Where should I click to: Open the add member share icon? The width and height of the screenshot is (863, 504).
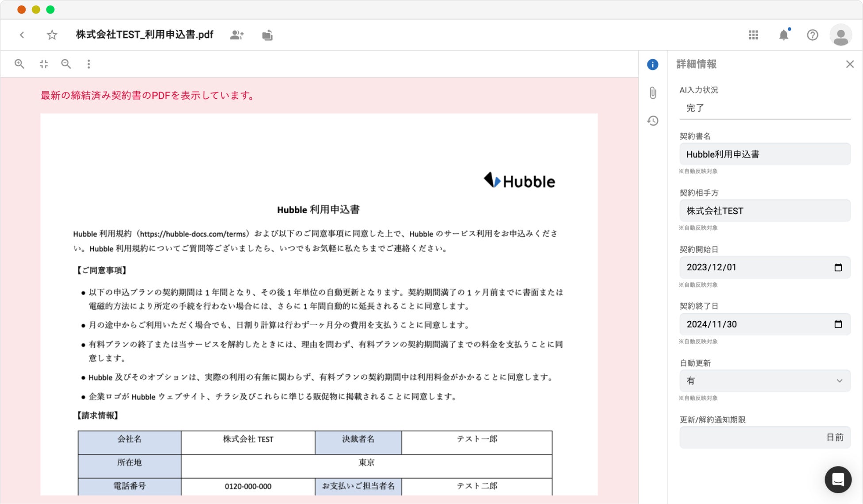click(x=237, y=35)
